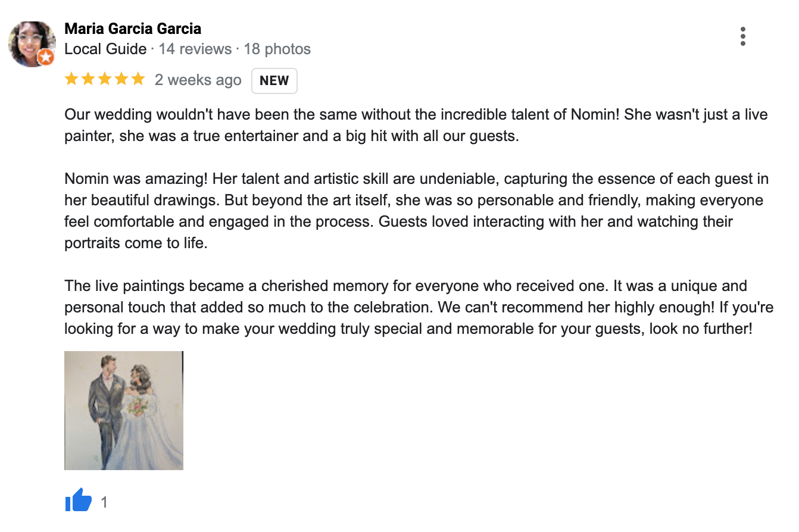799x532 pixels.
Task: Click the "18 photos" count
Action: (x=277, y=49)
